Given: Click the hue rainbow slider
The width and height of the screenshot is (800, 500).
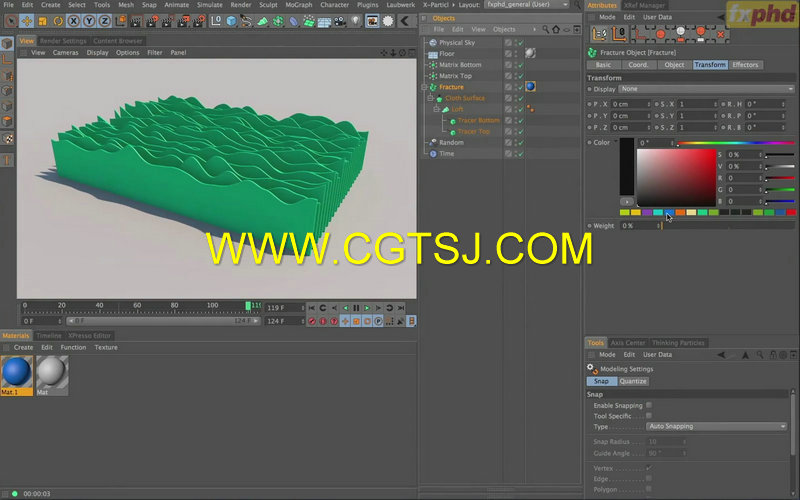Looking at the screenshot, I should coord(735,143).
